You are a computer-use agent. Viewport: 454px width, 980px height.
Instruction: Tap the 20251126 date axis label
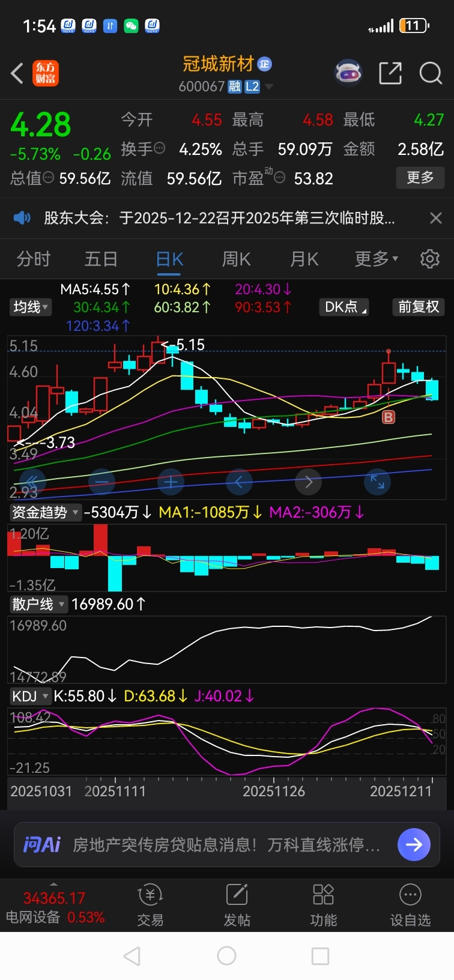click(x=274, y=791)
